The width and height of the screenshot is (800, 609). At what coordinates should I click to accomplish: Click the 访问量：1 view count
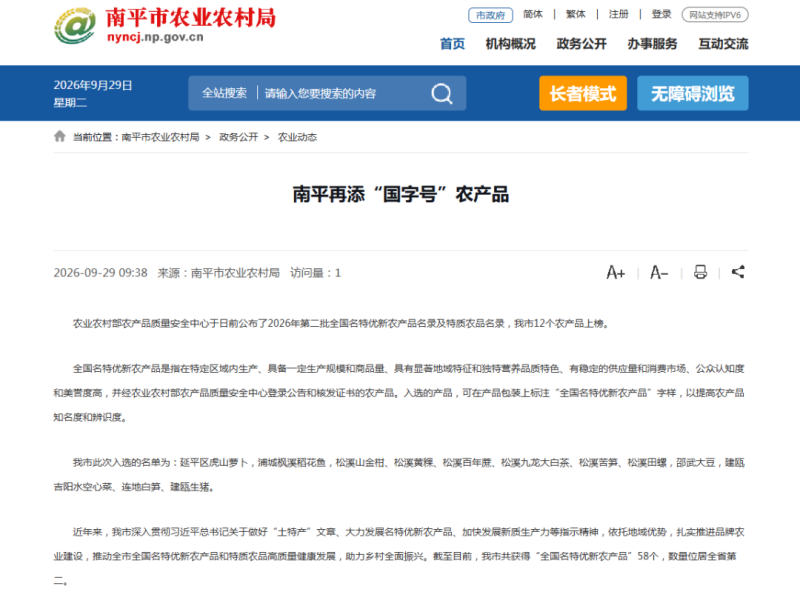click(x=315, y=273)
